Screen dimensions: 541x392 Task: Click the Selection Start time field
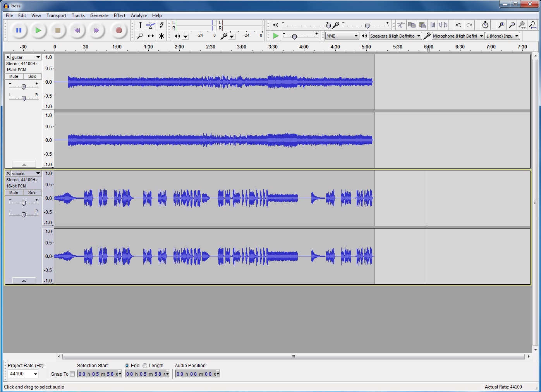99,374
